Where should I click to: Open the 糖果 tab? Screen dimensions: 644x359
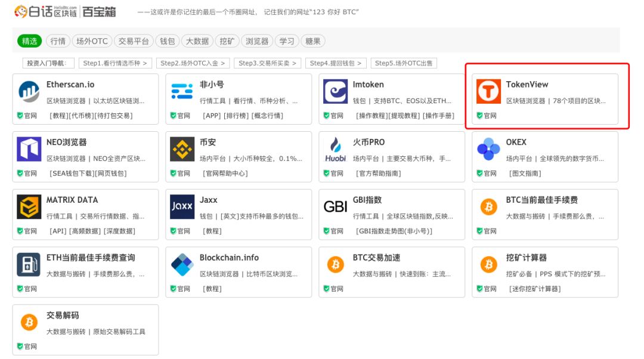point(313,41)
